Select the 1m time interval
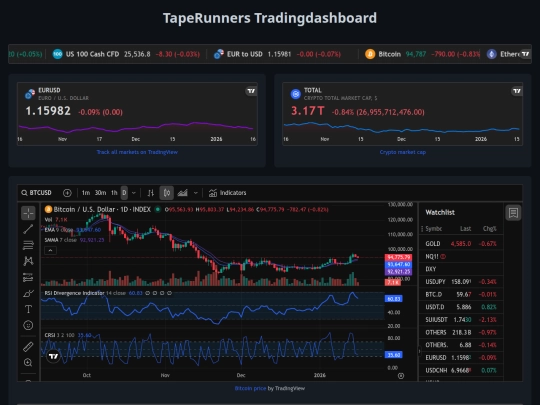The width and height of the screenshot is (540, 405). point(86,193)
